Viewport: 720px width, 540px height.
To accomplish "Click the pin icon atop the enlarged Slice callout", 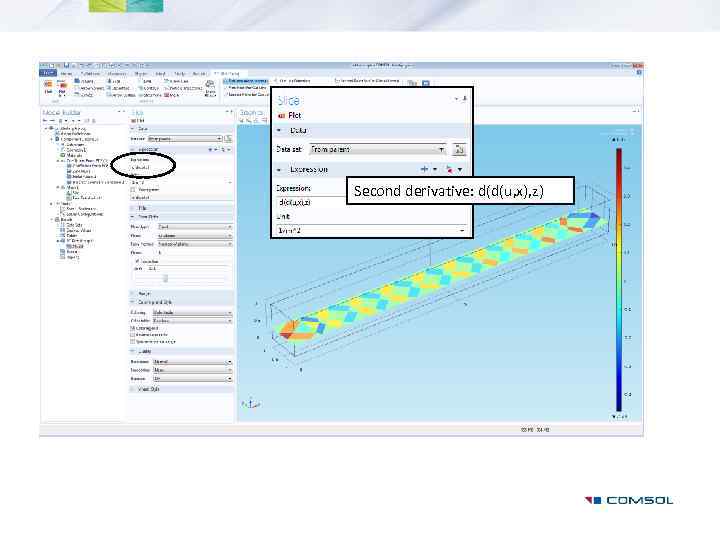I will [x=465, y=99].
